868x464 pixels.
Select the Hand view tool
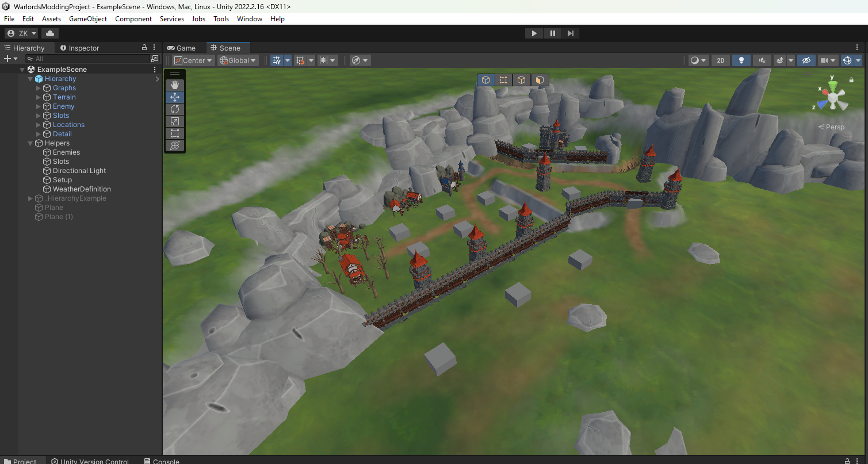tap(175, 85)
